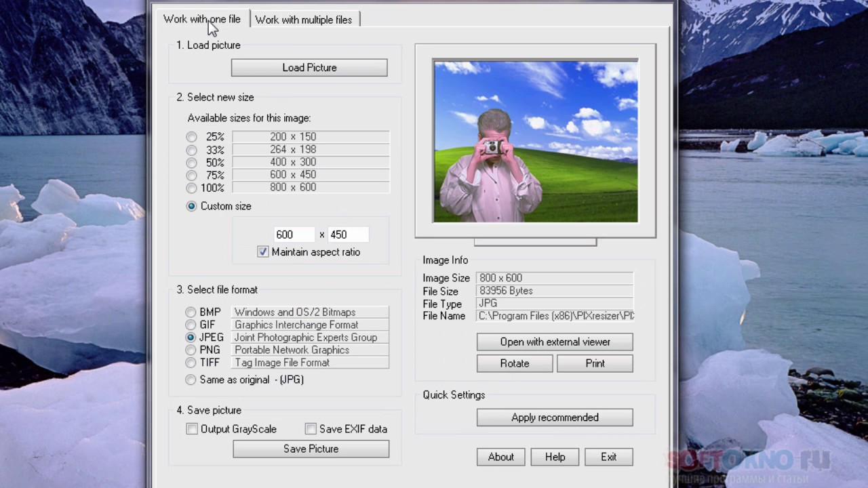Image resolution: width=868 pixels, height=488 pixels.
Task: Select BMP file format
Action: tap(191, 312)
